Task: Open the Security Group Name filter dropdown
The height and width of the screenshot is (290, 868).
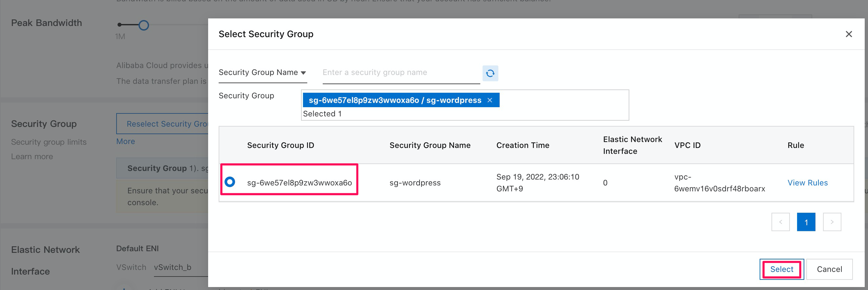Action: pos(263,72)
